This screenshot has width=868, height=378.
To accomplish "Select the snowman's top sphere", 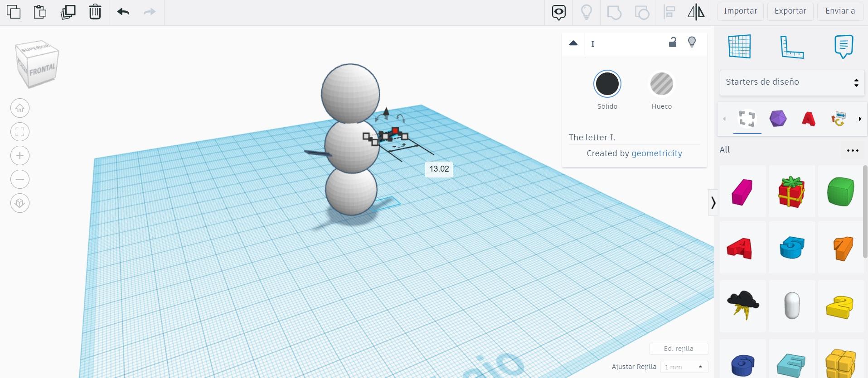I will (x=350, y=93).
